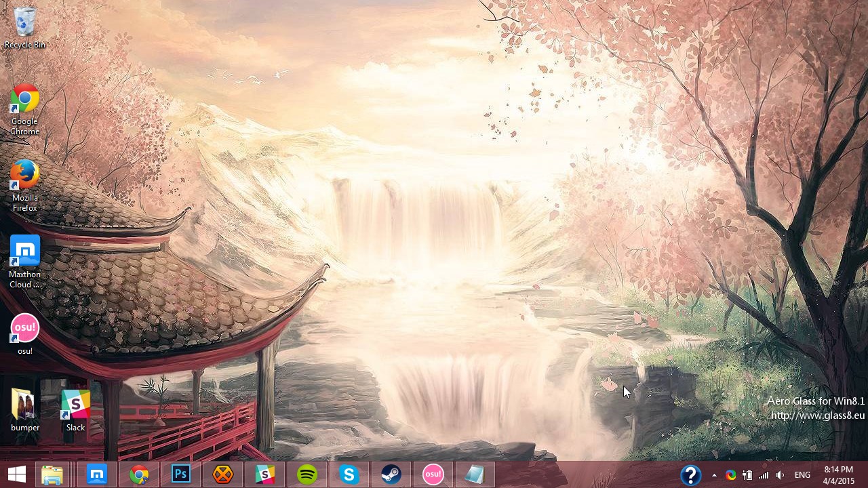
Task: Select the Slack desktop shortcut
Action: click(x=75, y=411)
